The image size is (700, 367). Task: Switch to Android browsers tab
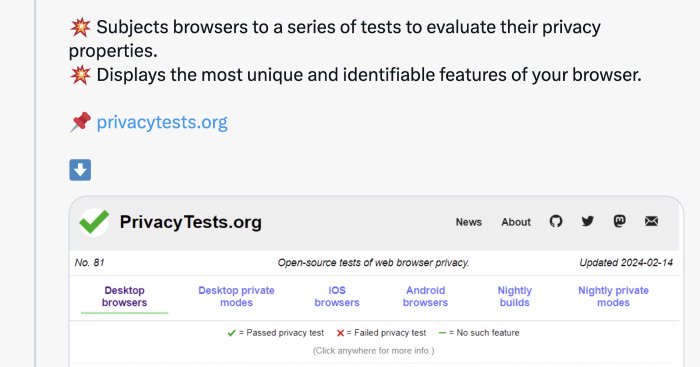point(425,296)
